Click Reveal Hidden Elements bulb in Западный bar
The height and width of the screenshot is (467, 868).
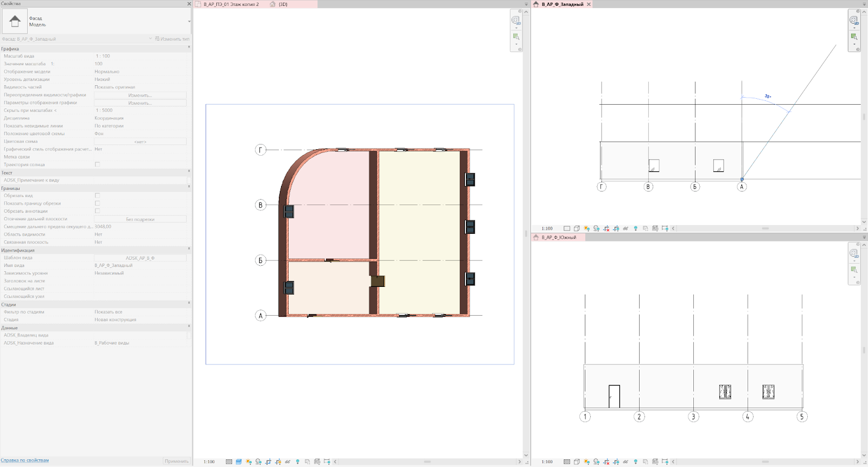coord(635,228)
